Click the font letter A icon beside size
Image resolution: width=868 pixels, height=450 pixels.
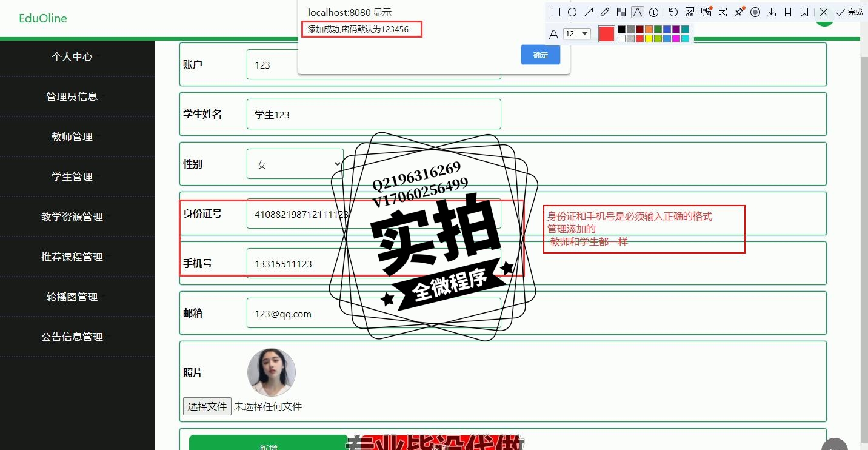(x=553, y=34)
